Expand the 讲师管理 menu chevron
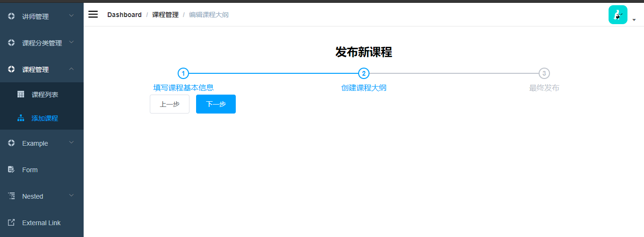Viewport: 644px width, 237px height. click(x=71, y=16)
